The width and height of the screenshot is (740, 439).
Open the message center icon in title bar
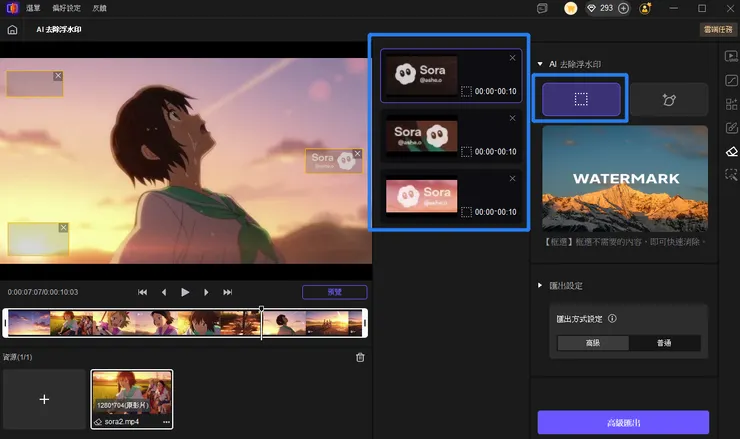coord(542,8)
